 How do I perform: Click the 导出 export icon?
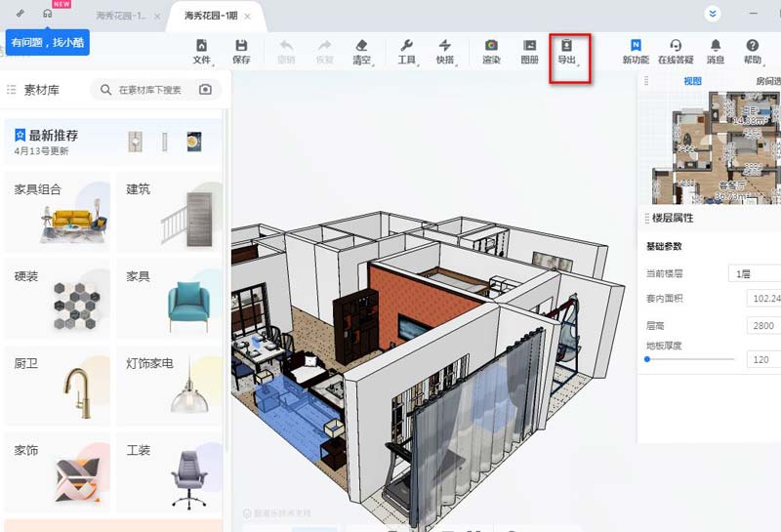click(x=567, y=52)
